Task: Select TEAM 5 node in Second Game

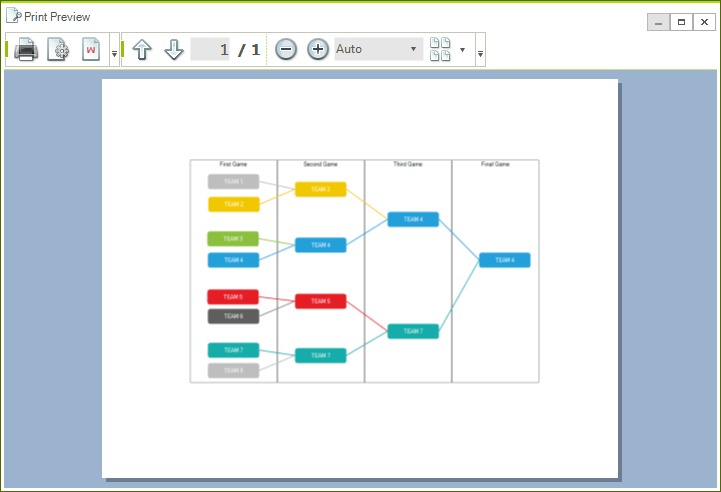Action: tap(320, 301)
